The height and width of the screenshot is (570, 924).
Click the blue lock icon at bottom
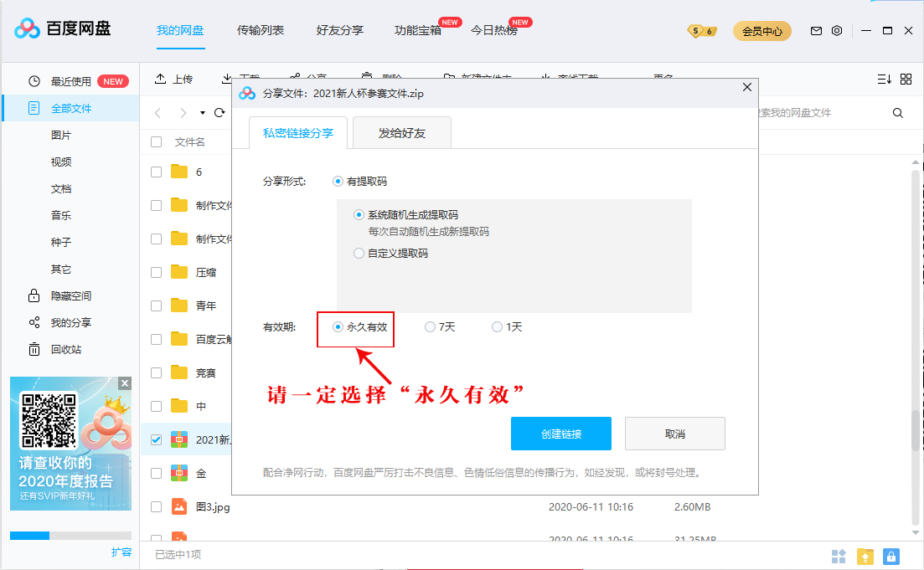[x=891, y=556]
